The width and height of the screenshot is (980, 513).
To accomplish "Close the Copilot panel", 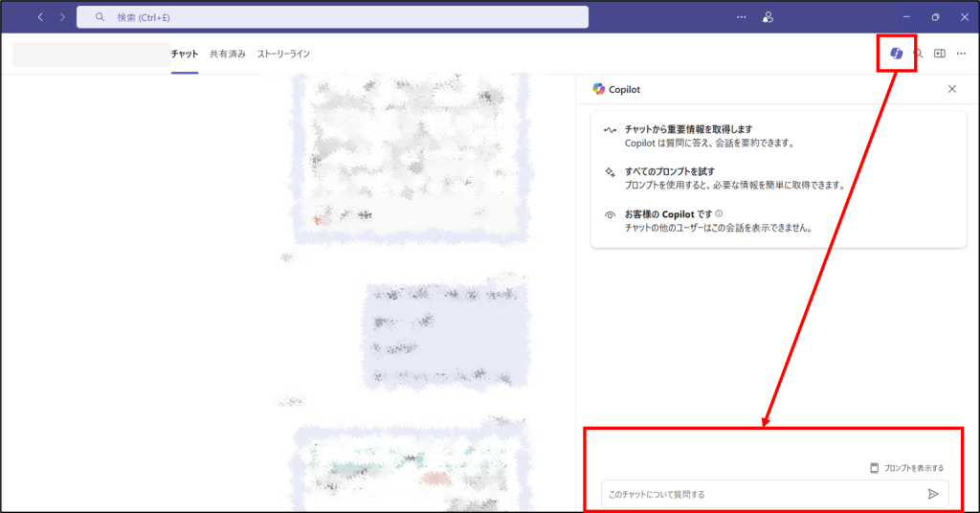I will (x=951, y=89).
